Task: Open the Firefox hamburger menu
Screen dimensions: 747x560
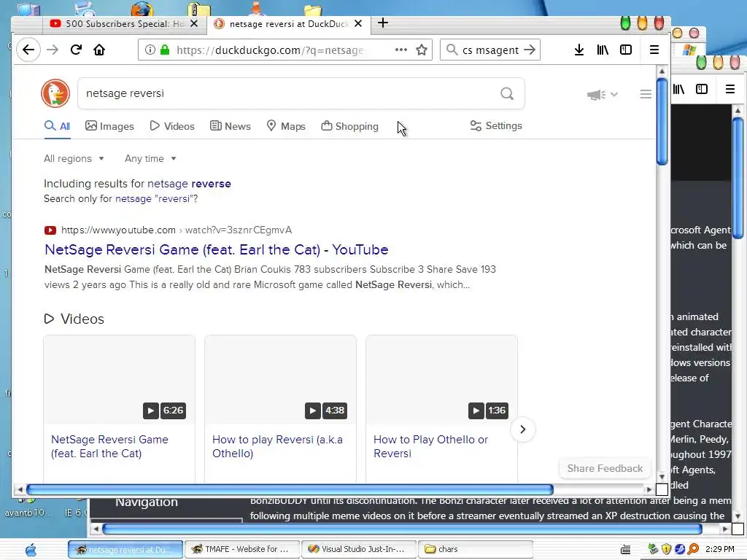Action: (x=654, y=50)
